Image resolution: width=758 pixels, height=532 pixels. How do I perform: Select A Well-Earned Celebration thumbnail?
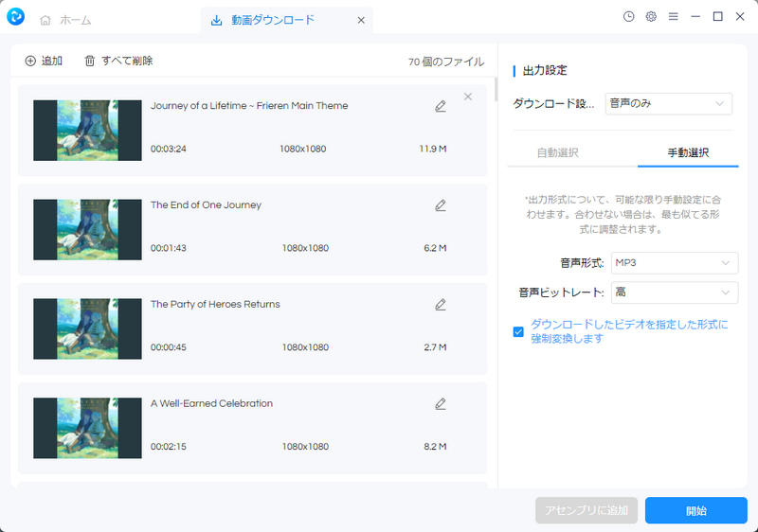click(87, 428)
